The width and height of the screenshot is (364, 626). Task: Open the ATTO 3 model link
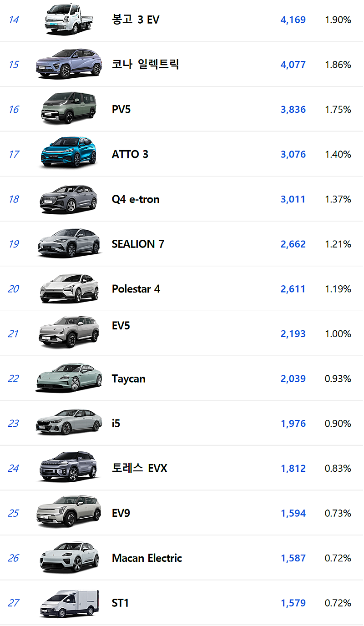pyautogui.click(x=130, y=154)
